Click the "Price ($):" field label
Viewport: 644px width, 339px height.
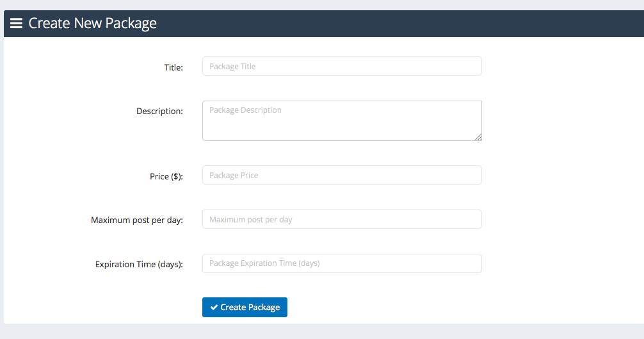point(166,176)
